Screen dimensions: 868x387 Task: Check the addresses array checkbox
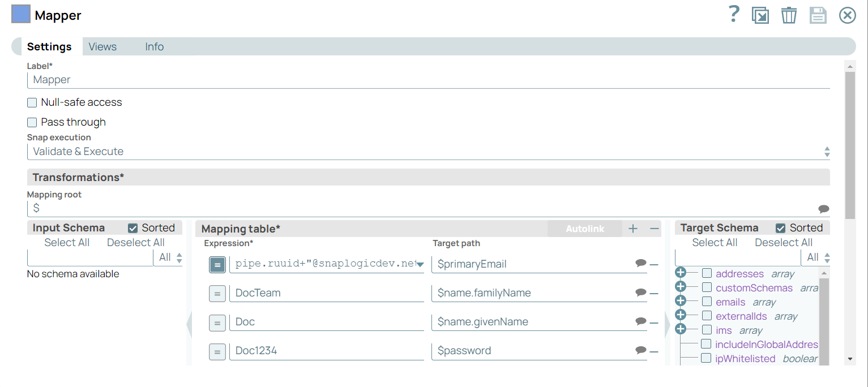click(707, 273)
